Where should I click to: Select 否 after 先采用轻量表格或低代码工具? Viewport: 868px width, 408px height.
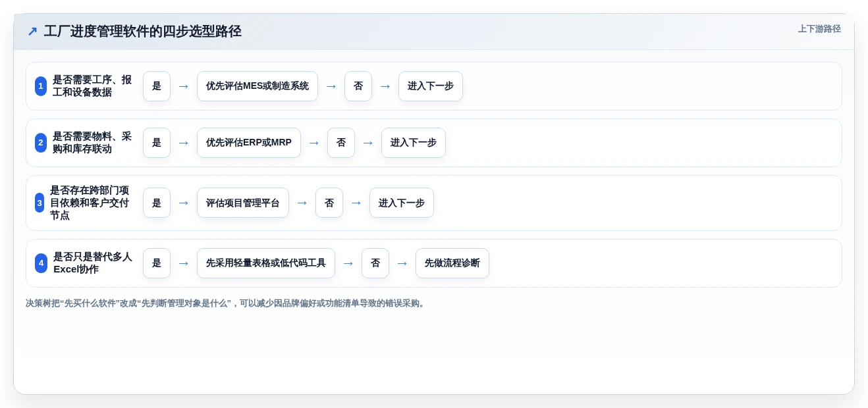click(x=375, y=263)
